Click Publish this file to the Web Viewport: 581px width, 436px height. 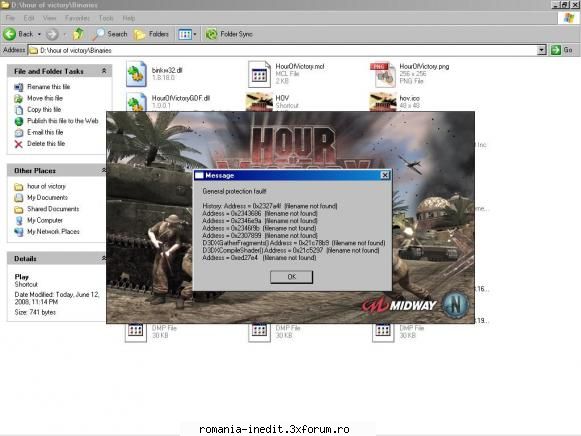(x=63, y=121)
